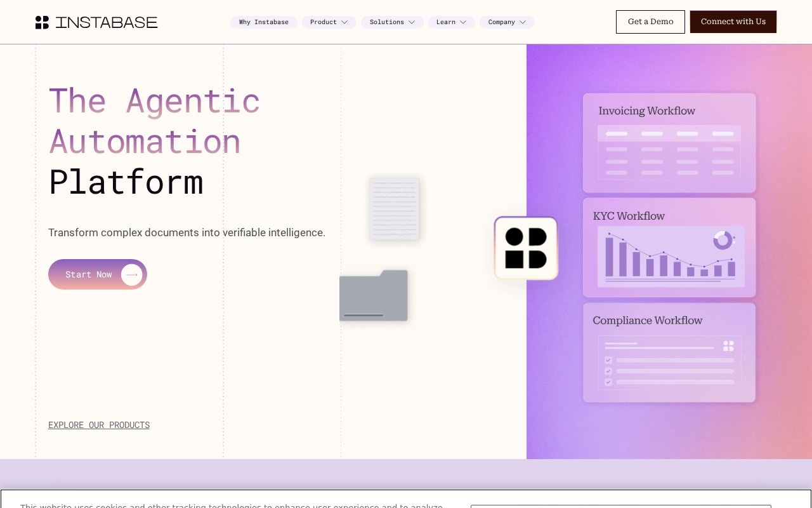The image size is (812, 508).
Task: Click the bar chart graphic in KYC Workflow
Action: (671, 257)
